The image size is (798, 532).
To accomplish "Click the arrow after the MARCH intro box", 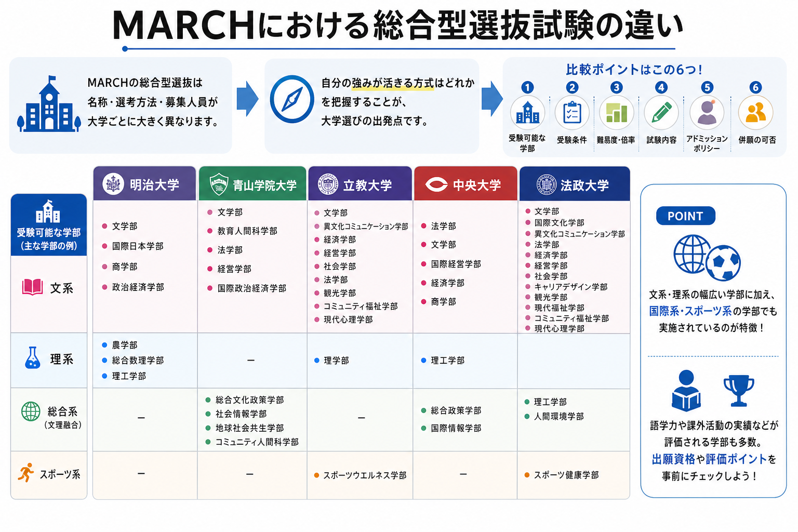I will coord(247,99).
